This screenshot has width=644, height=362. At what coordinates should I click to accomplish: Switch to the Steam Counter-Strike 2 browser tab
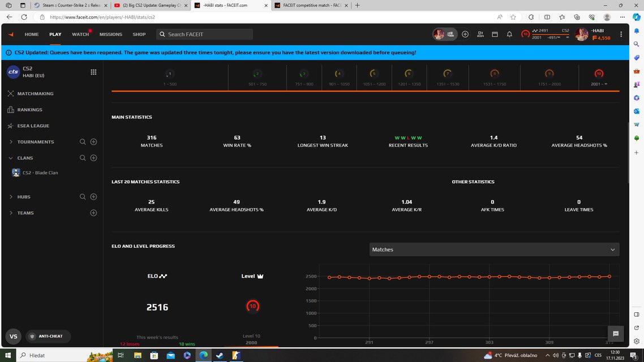pyautogui.click(x=70, y=5)
